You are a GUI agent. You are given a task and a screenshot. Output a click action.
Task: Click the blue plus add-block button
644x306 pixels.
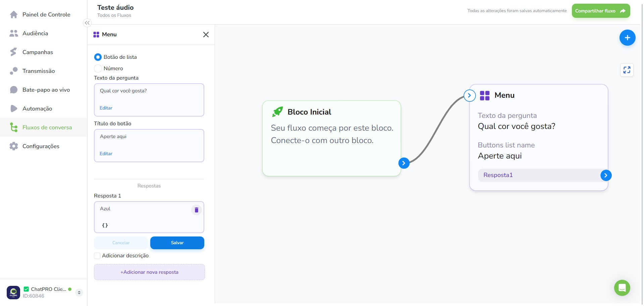(627, 38)
